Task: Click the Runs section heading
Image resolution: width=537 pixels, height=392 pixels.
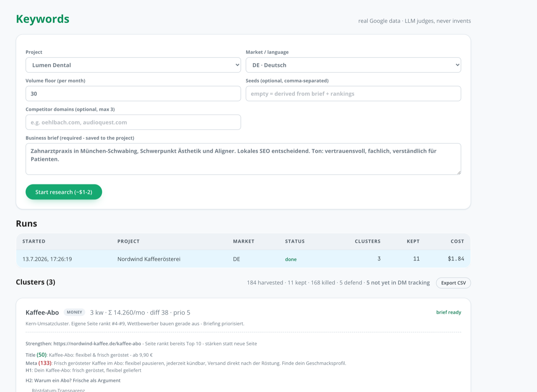Action: (x=26, y=224)
